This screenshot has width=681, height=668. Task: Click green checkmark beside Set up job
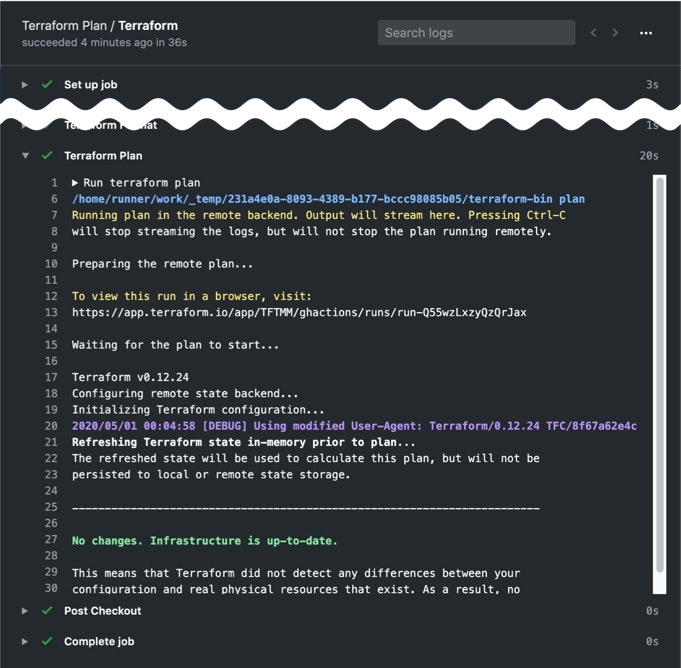46,85
